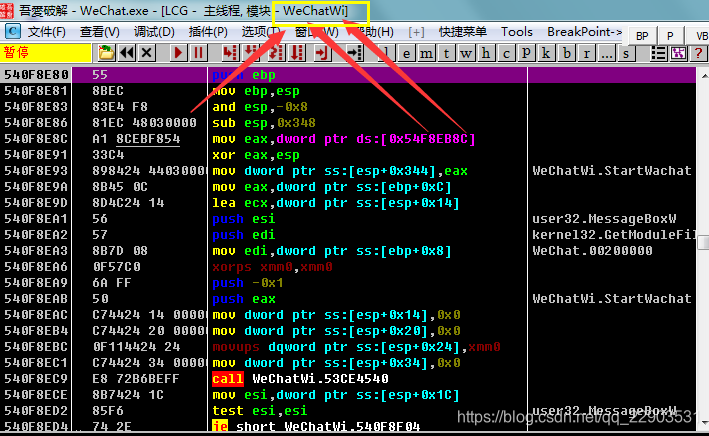This screenshot has height=436, width=709.
Task: Click the yellow 暂停 status field
Action: (x=46, y=53)
